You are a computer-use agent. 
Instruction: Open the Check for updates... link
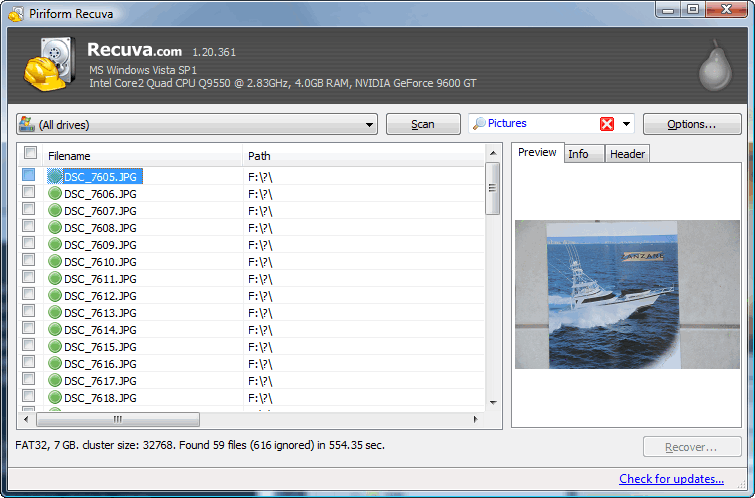671,479
